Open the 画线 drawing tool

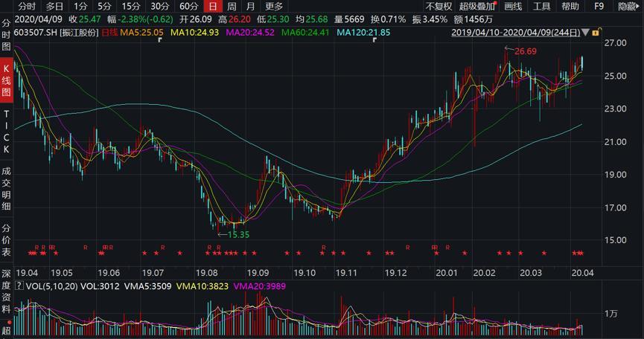513,6
